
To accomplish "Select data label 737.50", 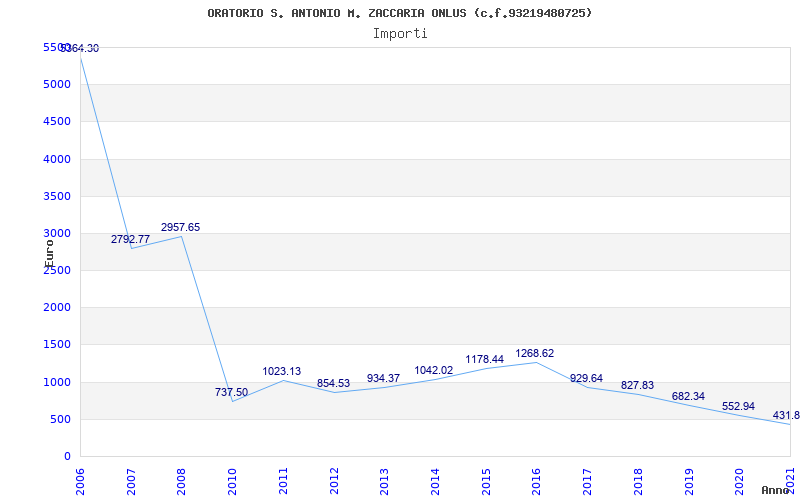I will click(x=231, y=392).
